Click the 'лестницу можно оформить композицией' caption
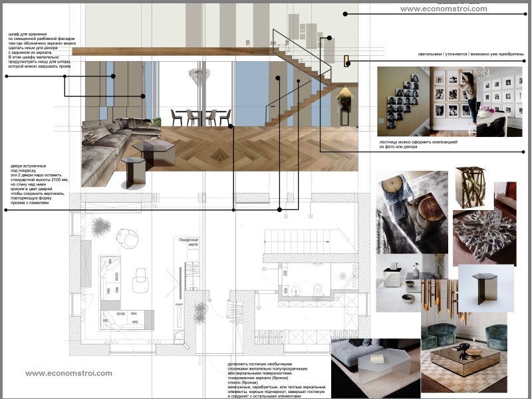The image size is (532, 399). [x=418, y=144]
